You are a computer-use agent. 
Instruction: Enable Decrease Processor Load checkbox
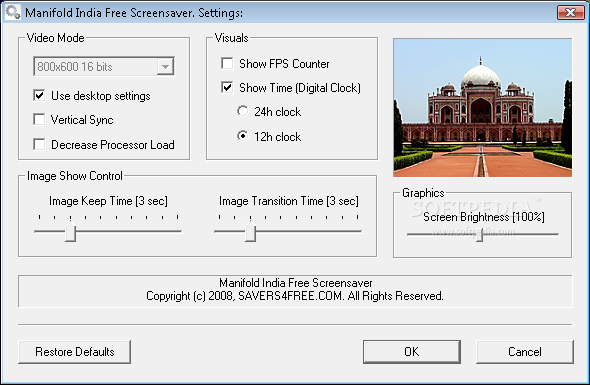[39, 145]
